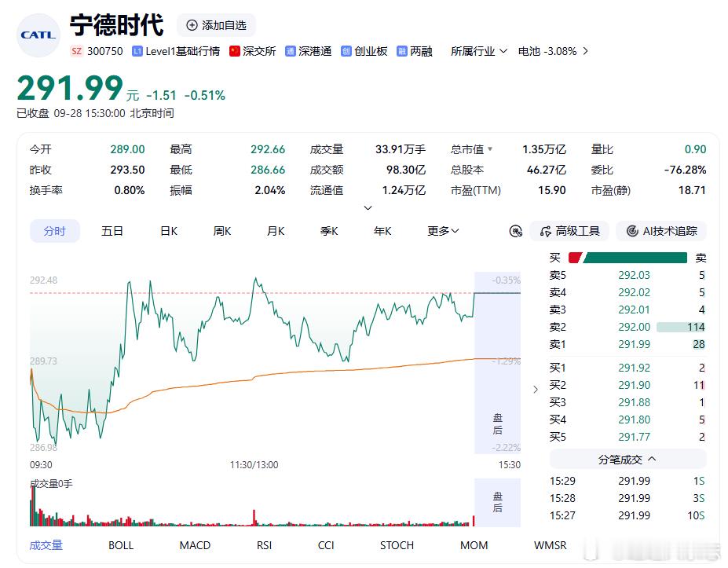Click the 买5 price 291.77
This screenshot has height=568, width=728.
point(635,437)
